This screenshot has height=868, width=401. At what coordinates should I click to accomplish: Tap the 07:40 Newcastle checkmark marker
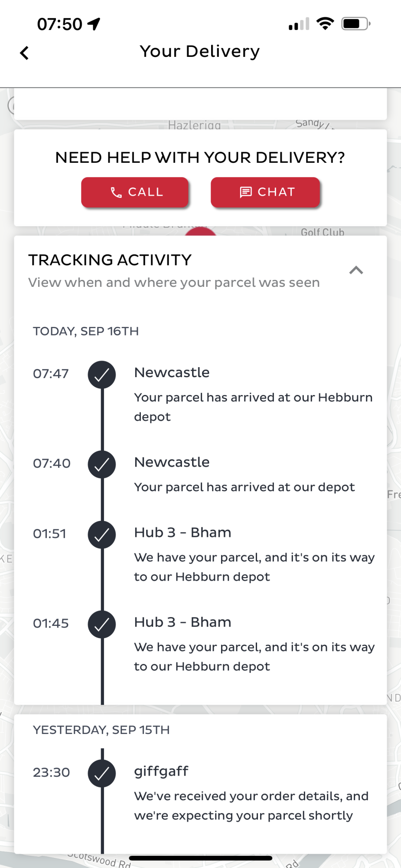click(102, 464)
